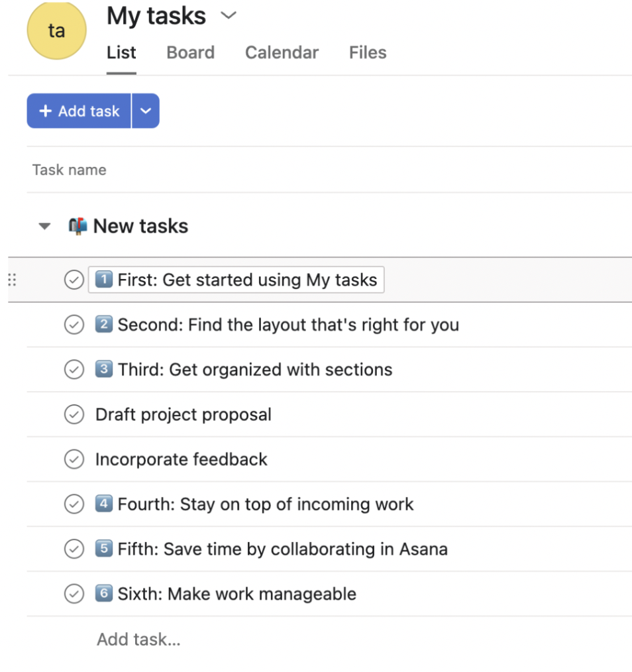
Task: Mark "Incorporate feedback" as complete
Action: [x=74, y=459]
